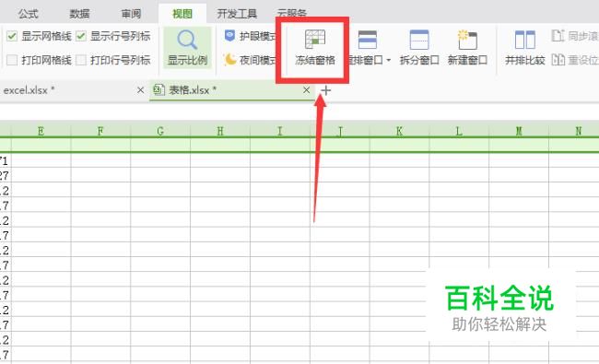
Task: Toggle the 显示网格线 checkbox
Action: point(12,36)
